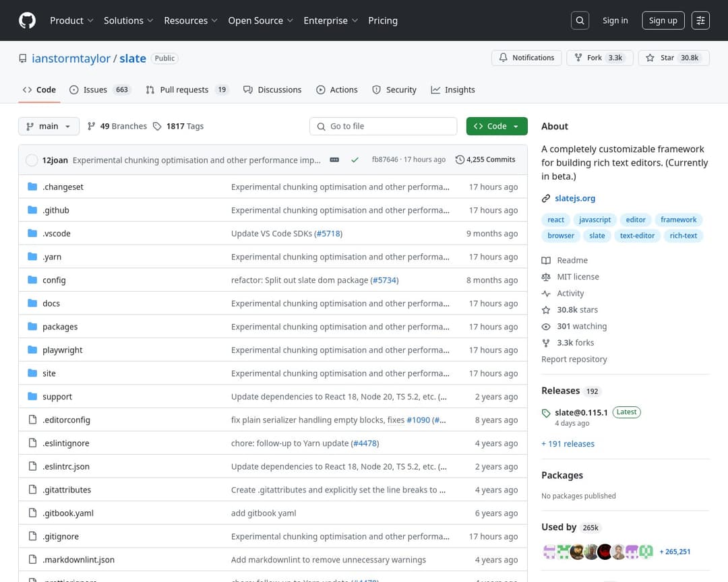
Task: Switch to the Issues tab
Action: click(100, 90)
